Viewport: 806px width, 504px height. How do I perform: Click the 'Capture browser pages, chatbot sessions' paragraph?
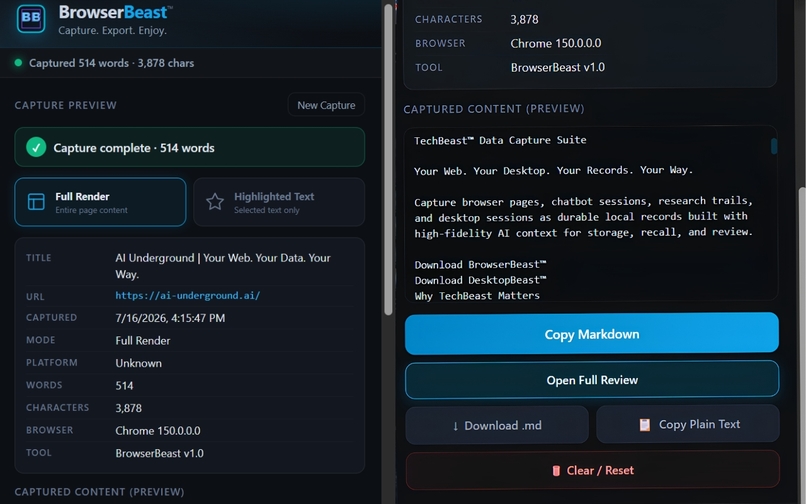pos(583,217)
